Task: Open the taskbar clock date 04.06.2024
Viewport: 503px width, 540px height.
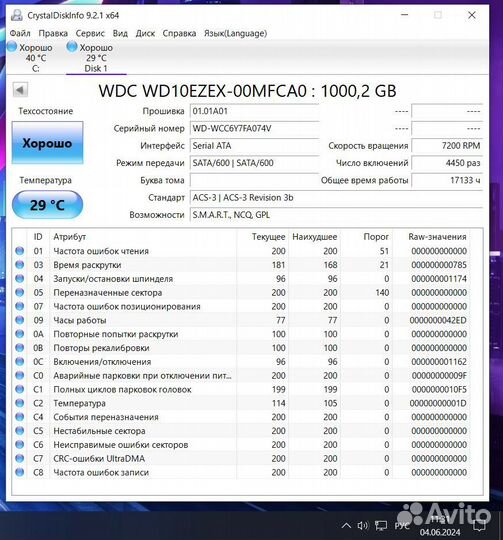Action: tap(440, 532)
